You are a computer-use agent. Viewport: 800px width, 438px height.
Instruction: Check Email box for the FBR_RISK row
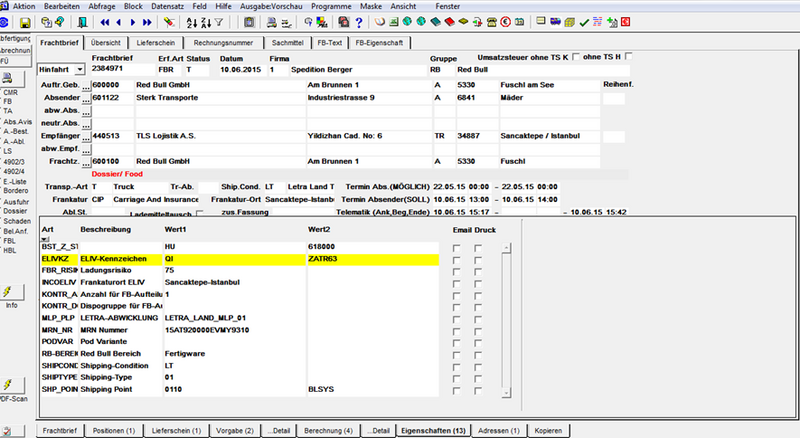[456, 272]
